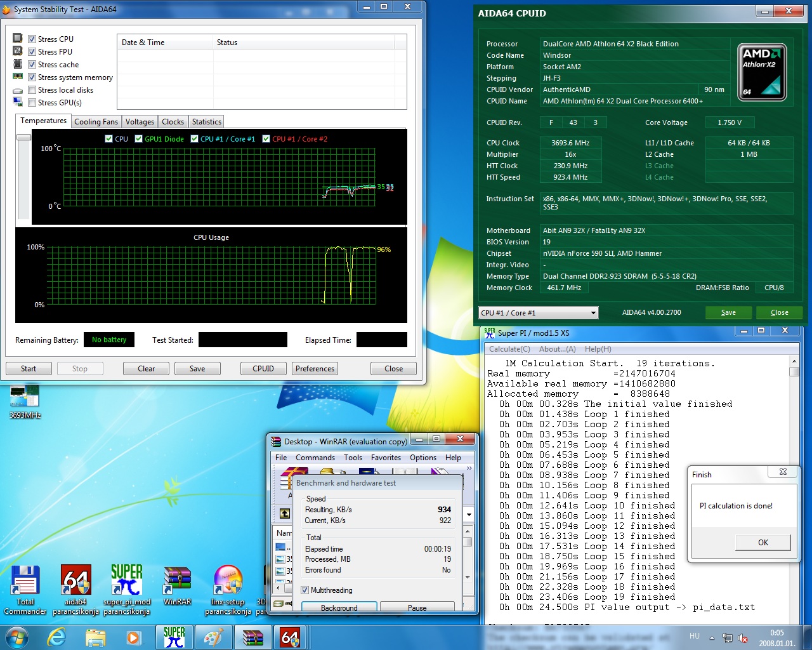Image resolution: width=812 pixels, height=650 pixels.
Task: Click the Super PI taskbar icon
Action: [174, 637]
